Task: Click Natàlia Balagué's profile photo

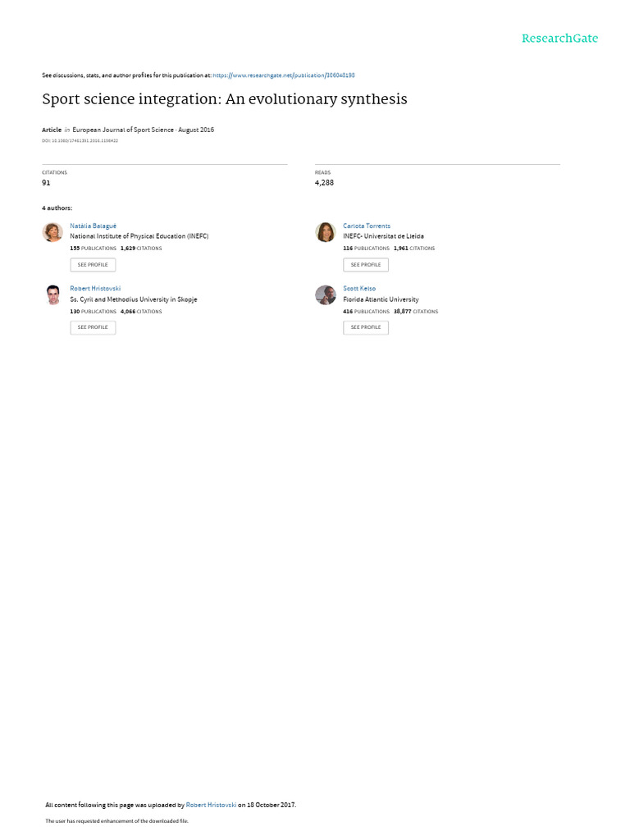Action: tap(52, 232)
